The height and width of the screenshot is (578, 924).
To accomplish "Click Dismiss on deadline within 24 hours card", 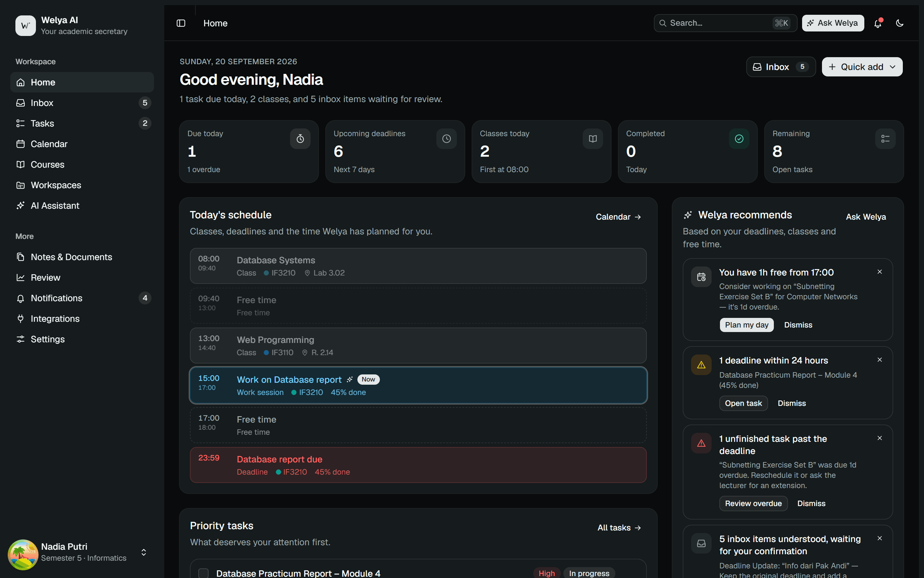I will click(791, 403).
